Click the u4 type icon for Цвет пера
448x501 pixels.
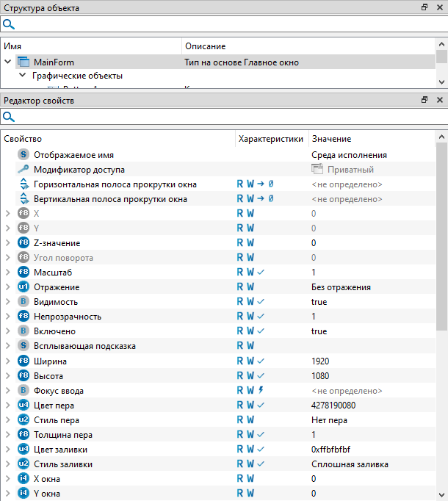[23, 405]
